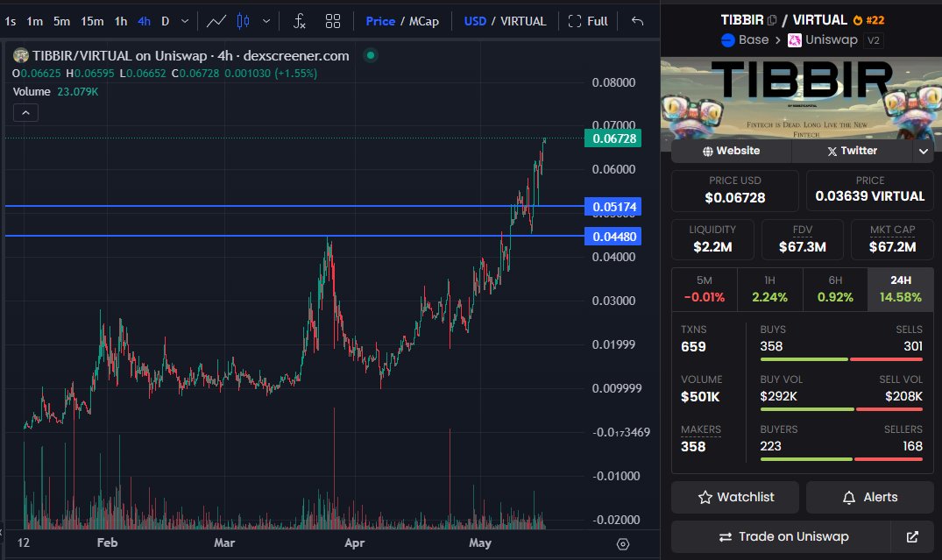Click the Base chain logo
The width and height of the screenshot is (942, 560).
click(727, 40)
